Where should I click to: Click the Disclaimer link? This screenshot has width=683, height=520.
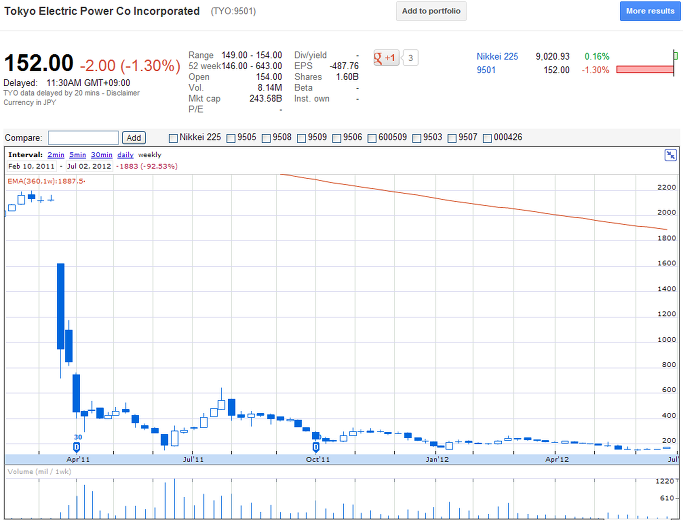click(x=123, y=93)
